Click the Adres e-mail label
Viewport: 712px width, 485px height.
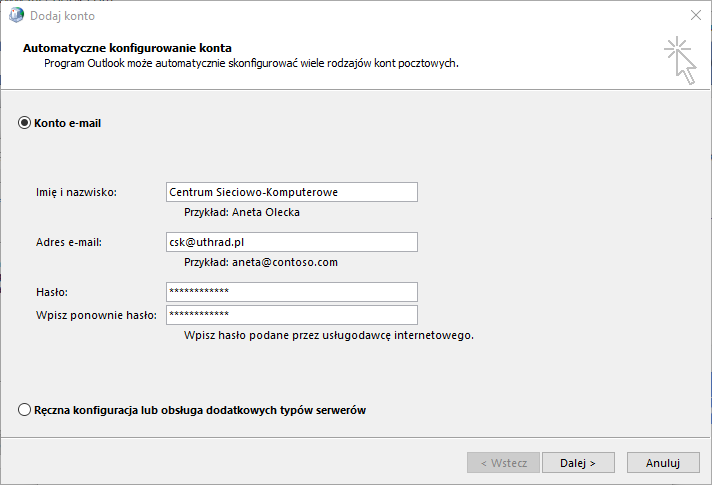point(69,242)
